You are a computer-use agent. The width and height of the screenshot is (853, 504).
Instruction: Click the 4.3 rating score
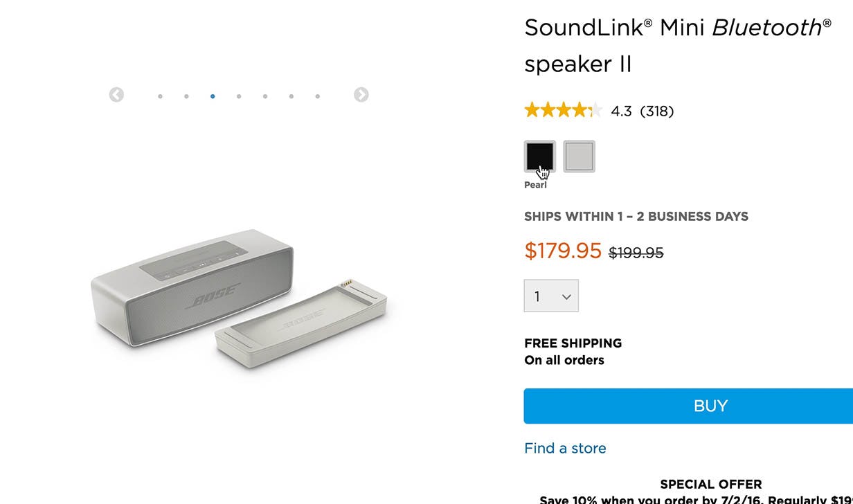tap(621, 111)
